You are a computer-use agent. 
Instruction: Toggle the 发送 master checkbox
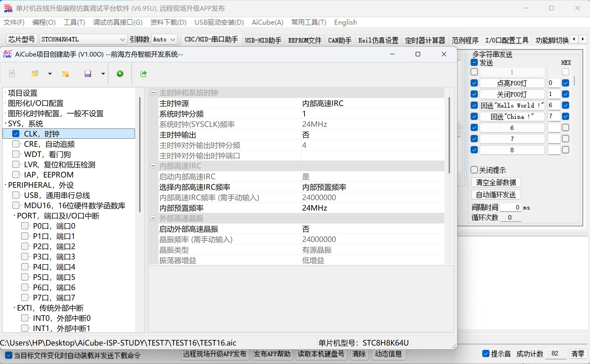[x=474, y=63]
